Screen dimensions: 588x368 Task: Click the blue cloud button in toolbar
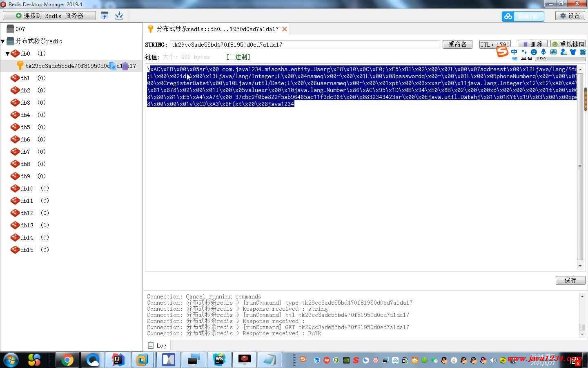click(x=523, y=16)
